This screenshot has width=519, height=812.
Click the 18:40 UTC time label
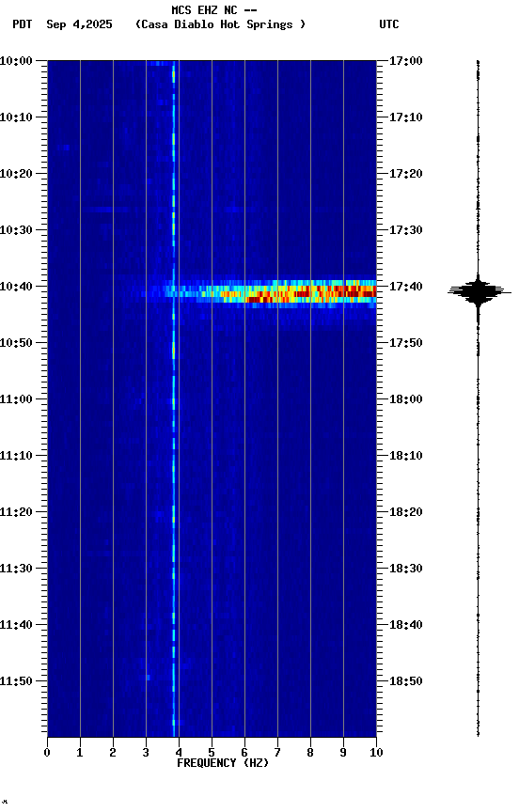click(x=406, y=626)
